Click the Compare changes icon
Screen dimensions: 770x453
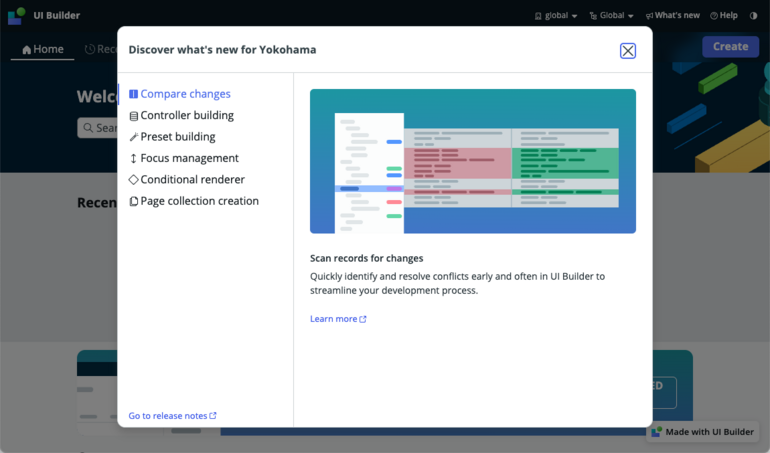click(133, 94)
